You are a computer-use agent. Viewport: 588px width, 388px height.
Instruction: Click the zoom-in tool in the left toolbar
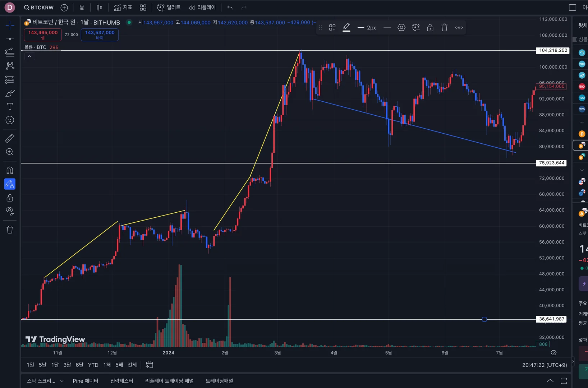tap(10, 152)
